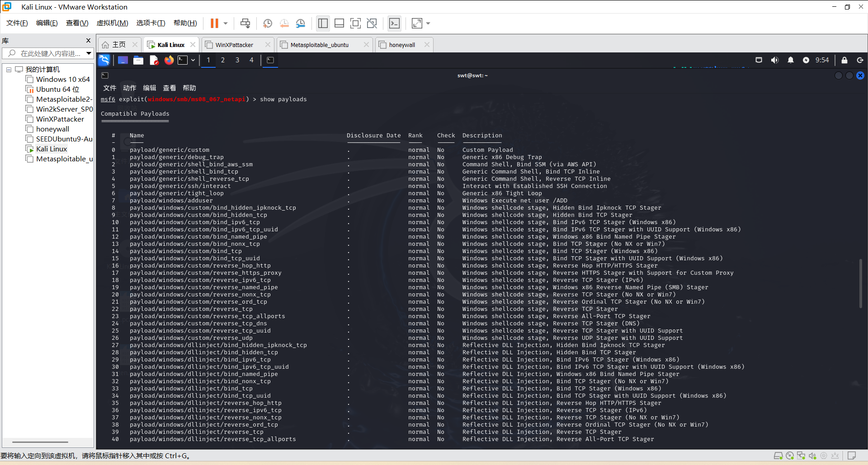The height and width of the screenshot is (465, 868).
Task: Revert to the previous snapshot
Action: 284,23
